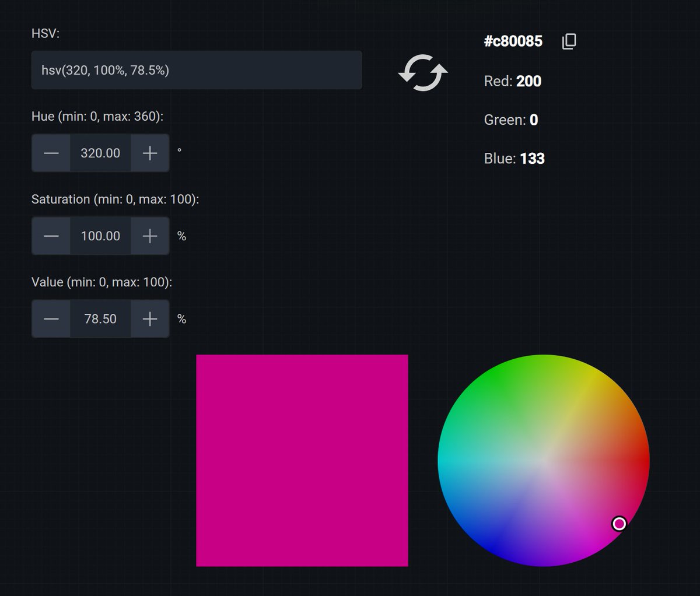Viewport: 700px width, 596px height.
Task: Pick cyan area on the color wheel
Action: (449, 461)
